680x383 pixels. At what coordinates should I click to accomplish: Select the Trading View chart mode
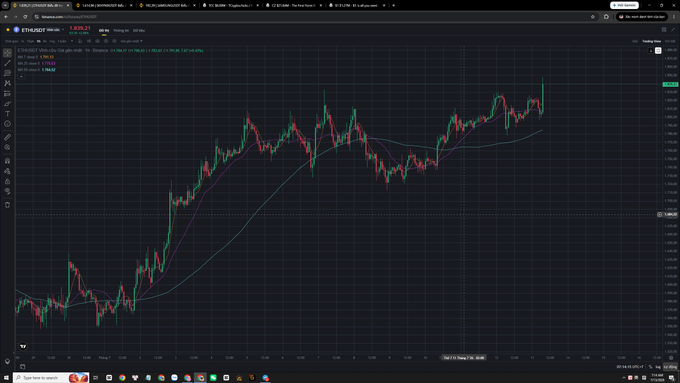coord(651,41)
